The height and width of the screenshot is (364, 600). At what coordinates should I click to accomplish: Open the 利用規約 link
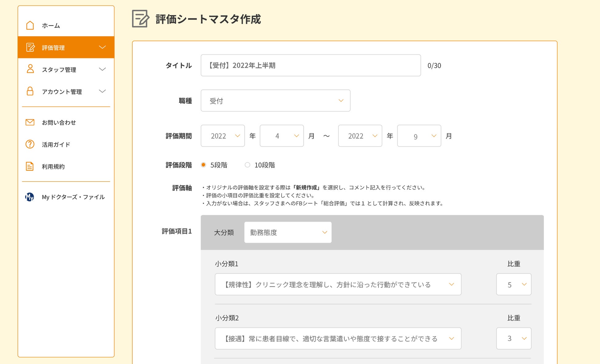point(53,166)
